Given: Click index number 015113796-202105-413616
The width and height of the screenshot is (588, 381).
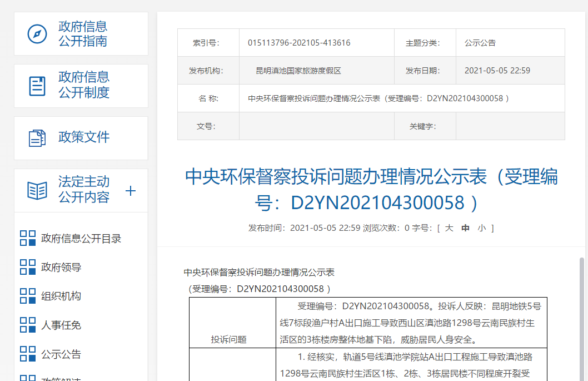Looking at the screenshot, I should (x=299, y=43).
